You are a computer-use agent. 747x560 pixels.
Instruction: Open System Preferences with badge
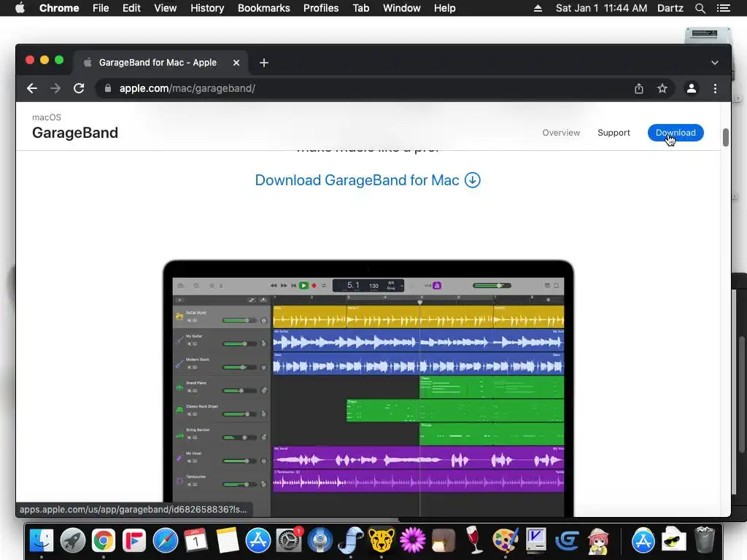[x=289, y=540]
